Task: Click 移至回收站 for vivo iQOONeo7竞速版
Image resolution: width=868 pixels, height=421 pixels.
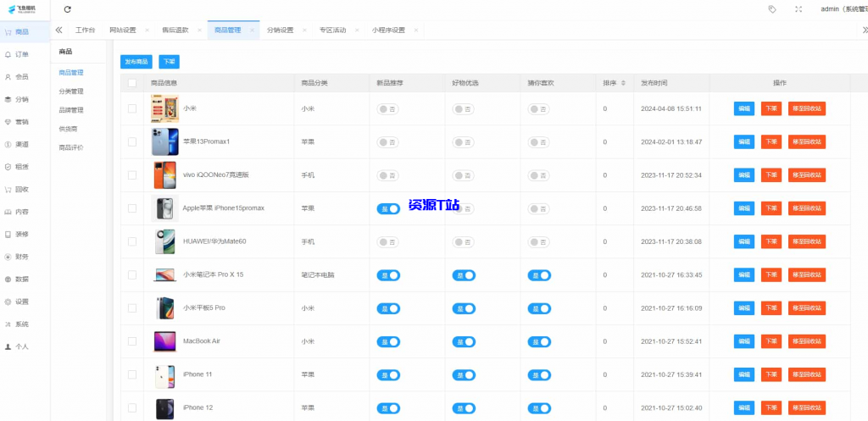Action: click(807, 175)
